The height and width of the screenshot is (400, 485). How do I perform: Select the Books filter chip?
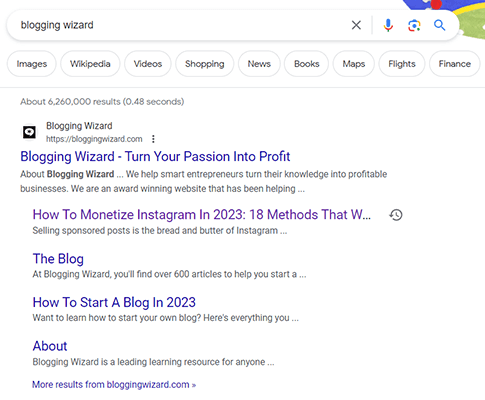[306, 64]
